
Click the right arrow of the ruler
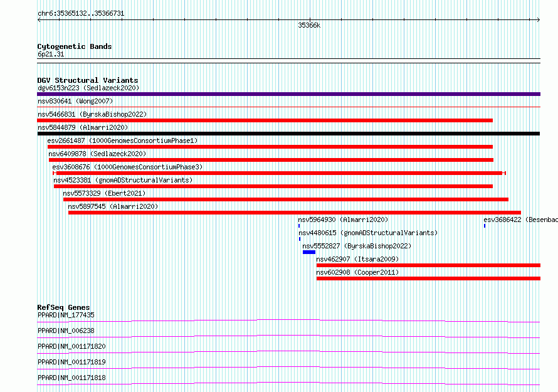(538, 20)
